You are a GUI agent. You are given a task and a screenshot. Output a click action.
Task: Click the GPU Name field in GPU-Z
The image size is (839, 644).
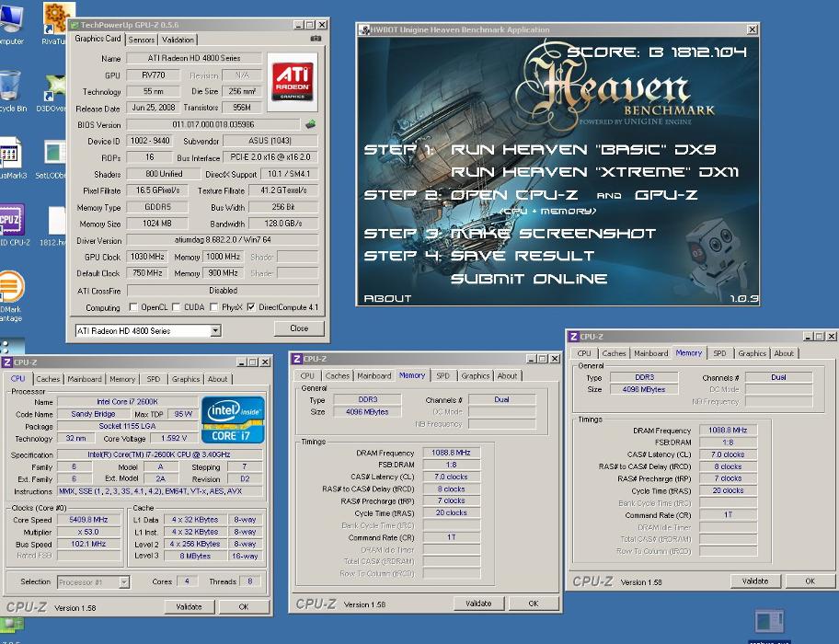click(x=194, y=58)
